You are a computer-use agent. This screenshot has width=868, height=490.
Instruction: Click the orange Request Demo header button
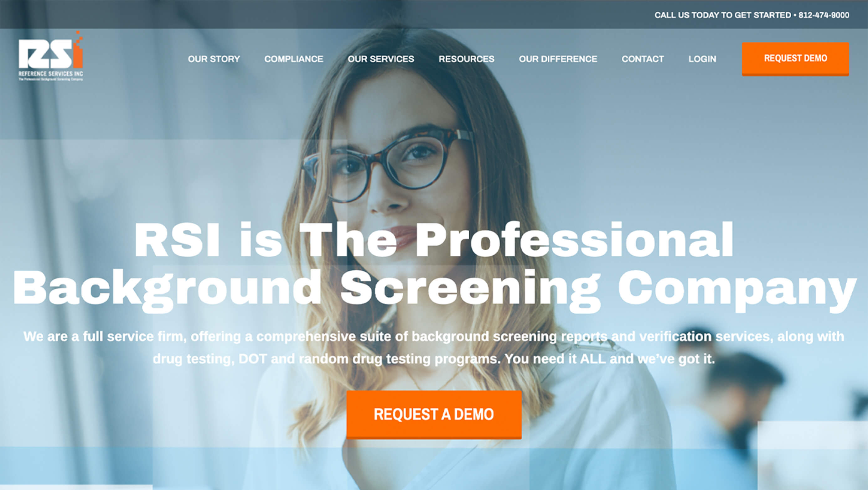[x=795, y=59]
